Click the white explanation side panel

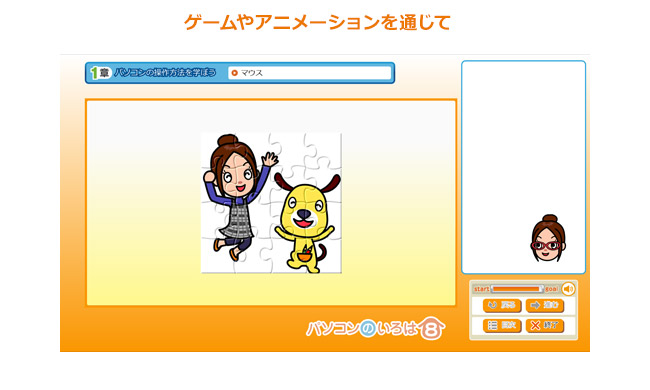(524, 167)
